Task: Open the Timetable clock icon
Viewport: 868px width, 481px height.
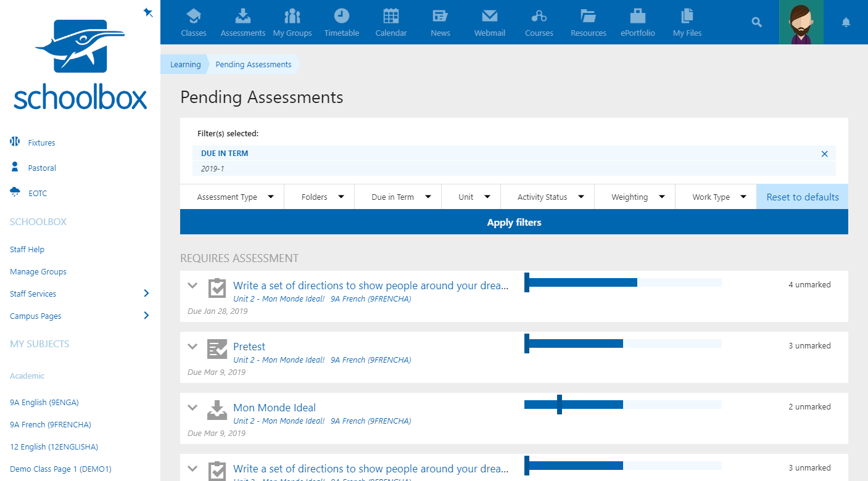Action: [341, 17]
